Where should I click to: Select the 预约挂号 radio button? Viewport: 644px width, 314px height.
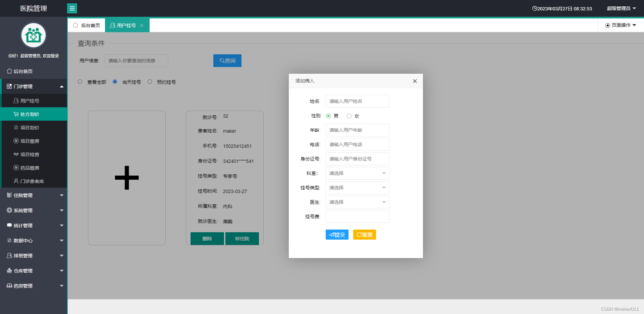(150, 82)
